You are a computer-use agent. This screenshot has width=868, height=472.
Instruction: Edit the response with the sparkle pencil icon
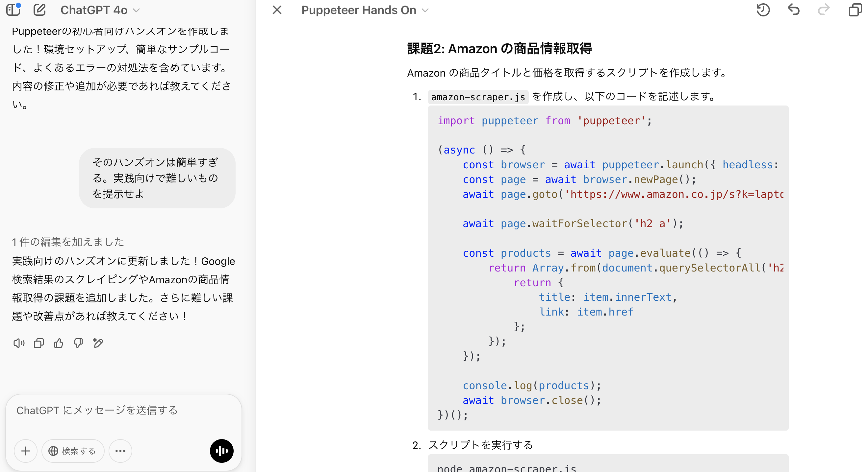[98, 343]
